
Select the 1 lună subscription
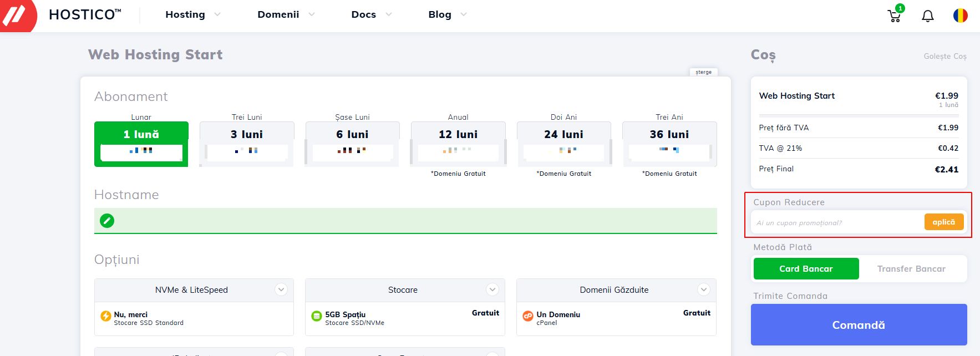pos(141,144)
